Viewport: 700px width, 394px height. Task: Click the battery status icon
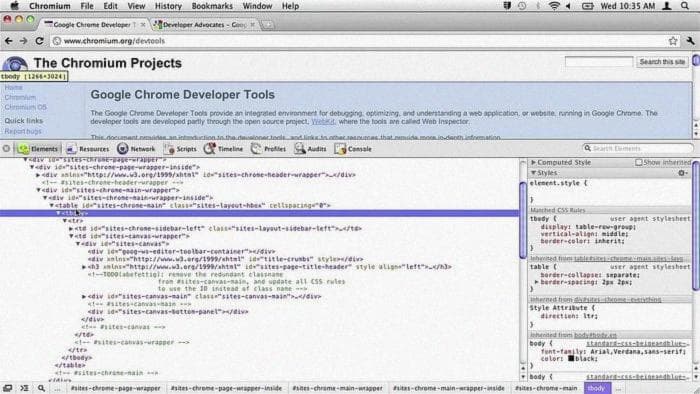click(x=588, y=6)
